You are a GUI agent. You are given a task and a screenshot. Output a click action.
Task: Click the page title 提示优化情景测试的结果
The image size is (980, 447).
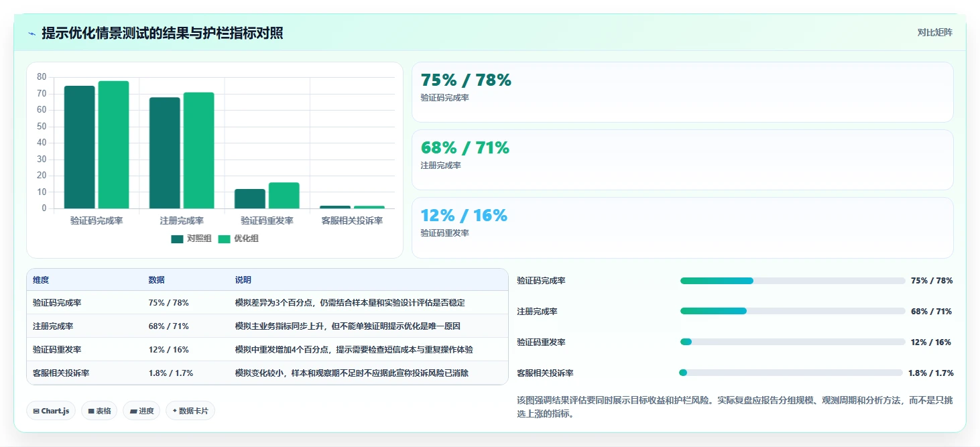pyautogui.click(x=162, y=33)
